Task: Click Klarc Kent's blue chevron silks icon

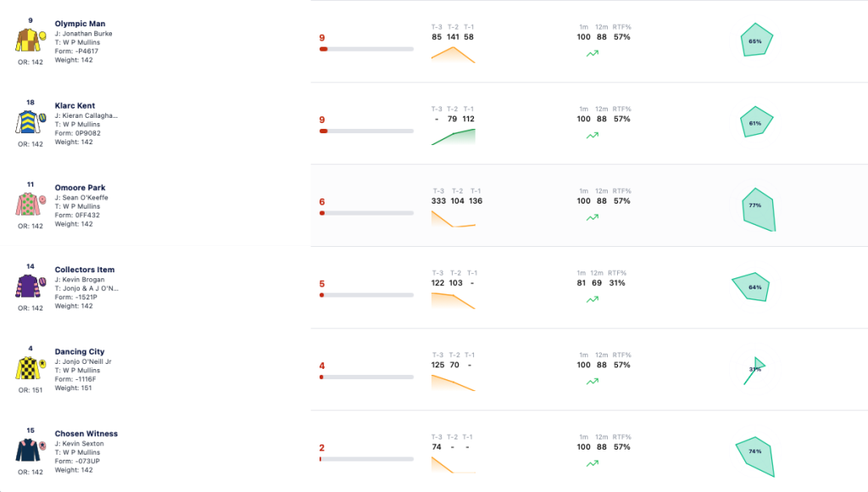Action: click(x=31, y=122)
